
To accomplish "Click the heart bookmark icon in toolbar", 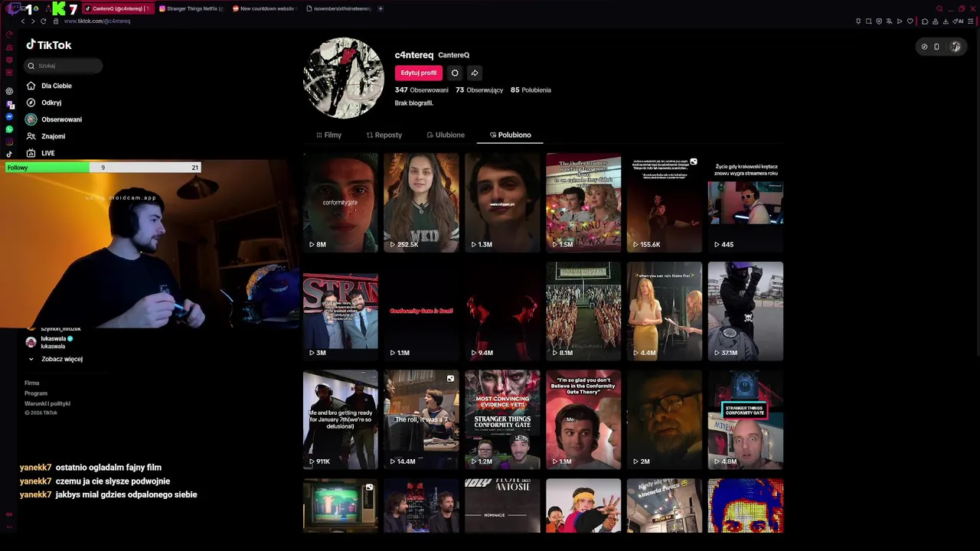I will 910,21.
